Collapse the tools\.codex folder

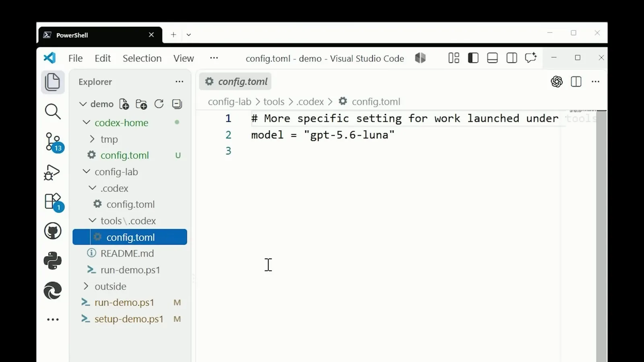click(92, 220)
